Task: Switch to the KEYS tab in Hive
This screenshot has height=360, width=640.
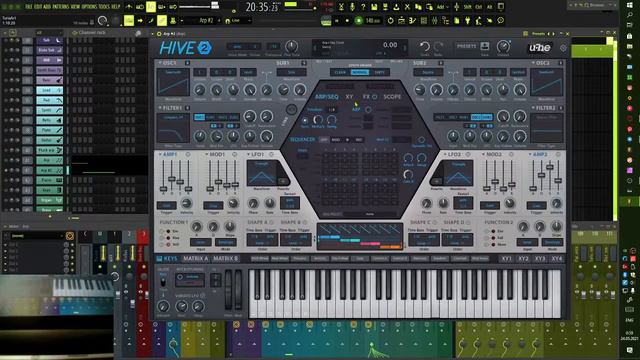Action: 167,258
